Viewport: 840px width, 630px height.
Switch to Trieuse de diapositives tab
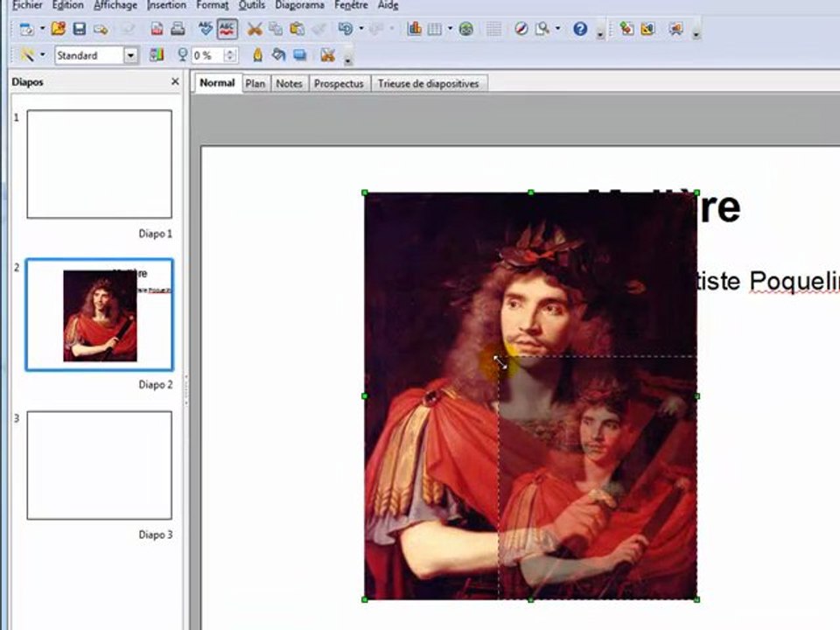pyautogui.click(x=428, y=84)
